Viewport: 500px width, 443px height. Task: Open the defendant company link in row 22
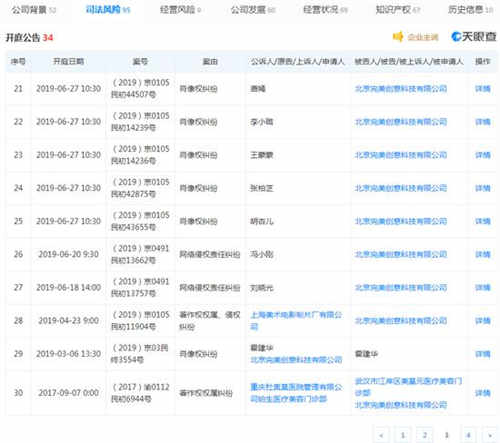pos(401,122)
